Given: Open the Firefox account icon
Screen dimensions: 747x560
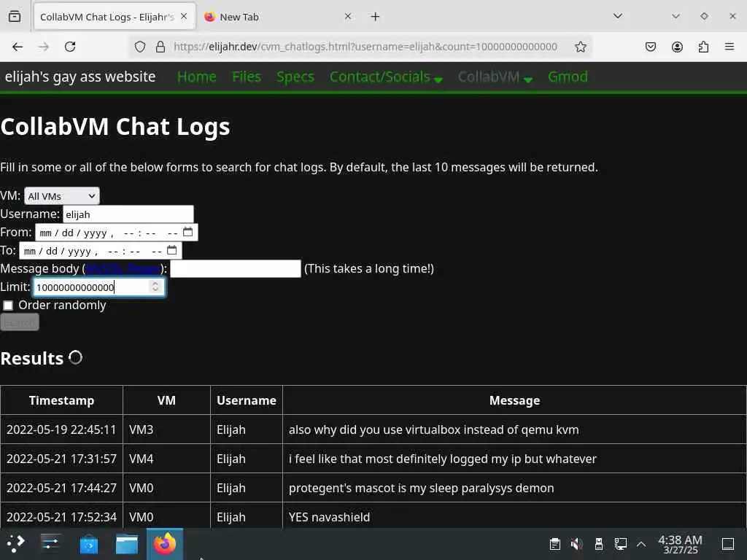Looking at the screenshot, I should point(677,47).
